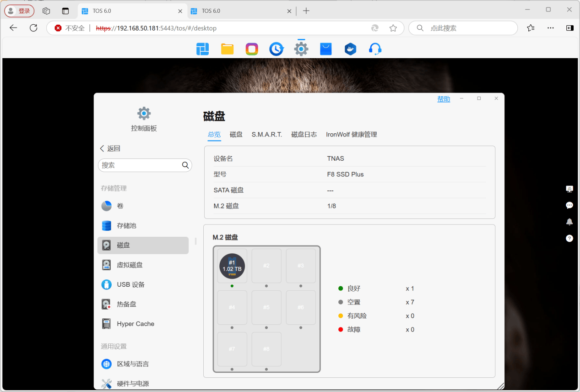The width and height of the screenshot is (580, 392).
Task: Select the IronWolf 健康管理 tab
Action: (351, 135)
